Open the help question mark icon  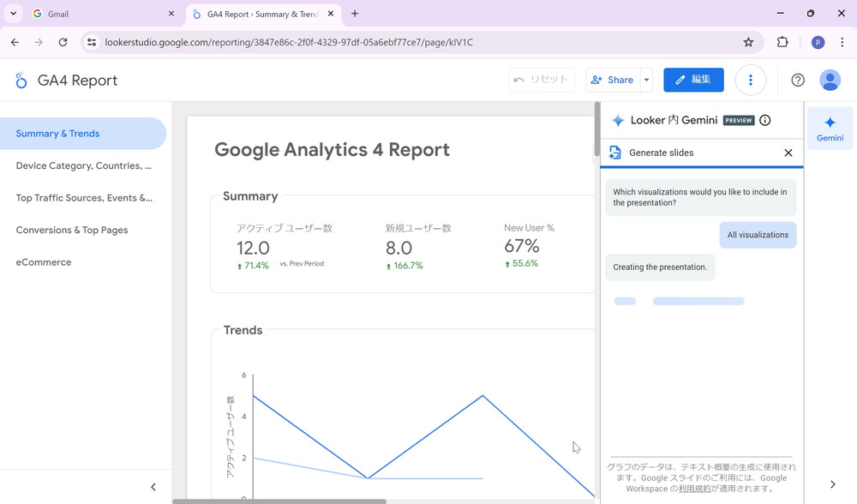point(798,80)
